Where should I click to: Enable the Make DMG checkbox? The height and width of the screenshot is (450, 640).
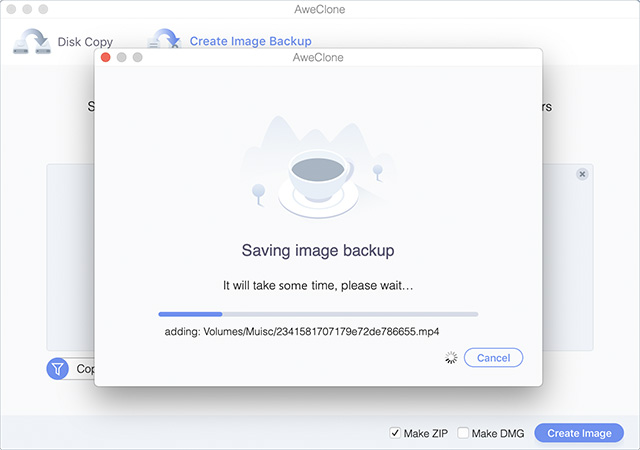pos(463,433)
